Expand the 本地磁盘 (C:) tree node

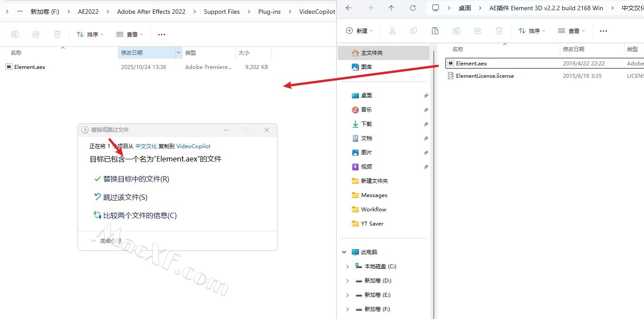[348, 267]
